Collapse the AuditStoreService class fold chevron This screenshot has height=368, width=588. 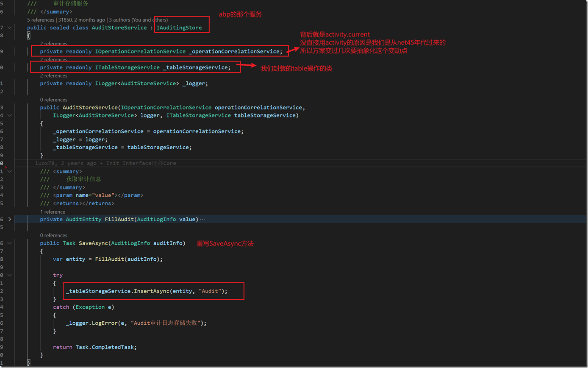(x=9, y=28)
